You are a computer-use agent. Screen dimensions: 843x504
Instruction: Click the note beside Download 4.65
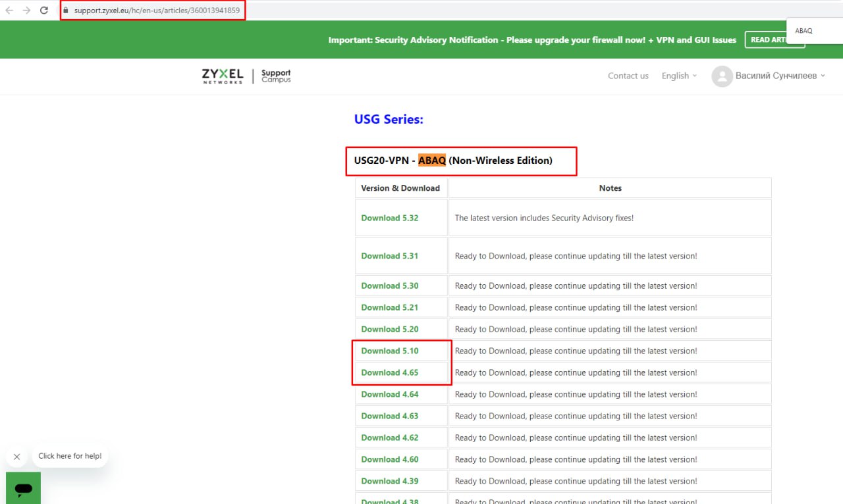click(576, 373)
